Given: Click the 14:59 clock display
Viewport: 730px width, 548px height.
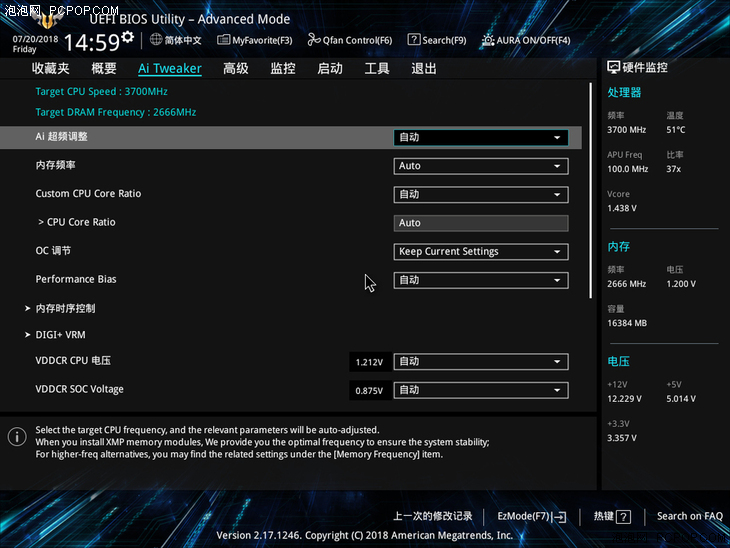Looking at the screenshot, I should click(x=92, y=42).
